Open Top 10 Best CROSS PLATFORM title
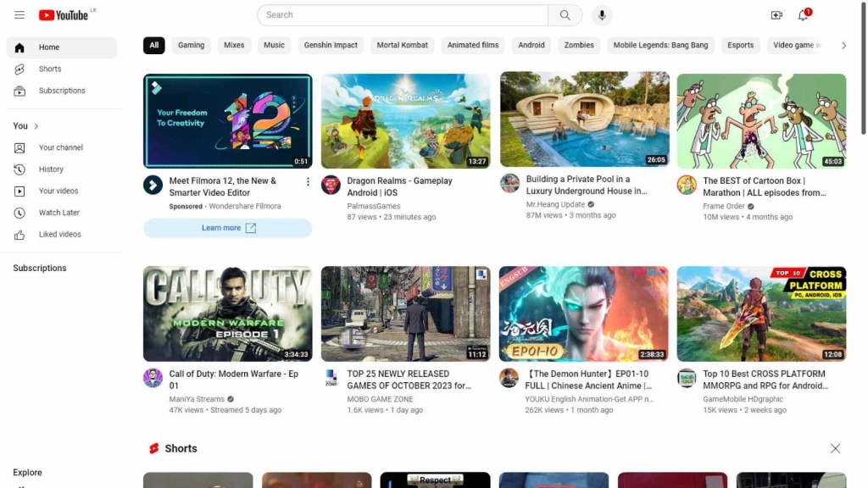This screenshot has width=868, height=488. pyautogui.click(x=765, y=380)
